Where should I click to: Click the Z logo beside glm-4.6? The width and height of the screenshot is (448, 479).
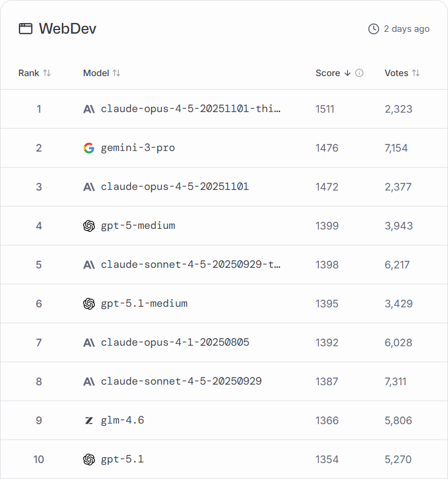click(x=89, y=421)
